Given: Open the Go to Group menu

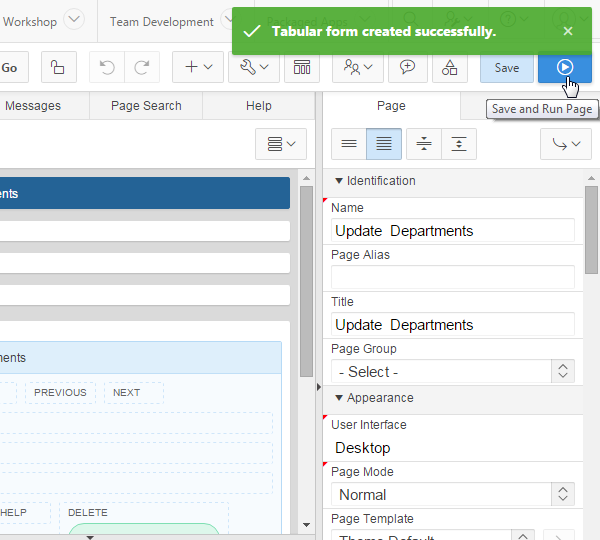Looking at the screenshot, I should pyautogui.click(x=566, y=144).
